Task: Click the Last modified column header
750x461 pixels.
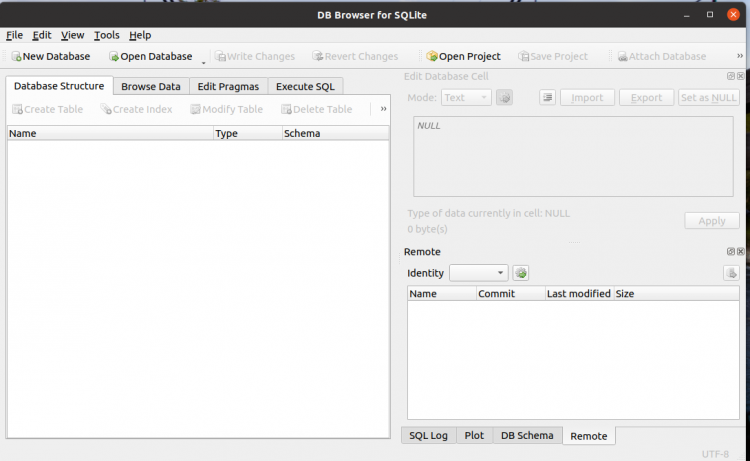Action: [580, 294]
